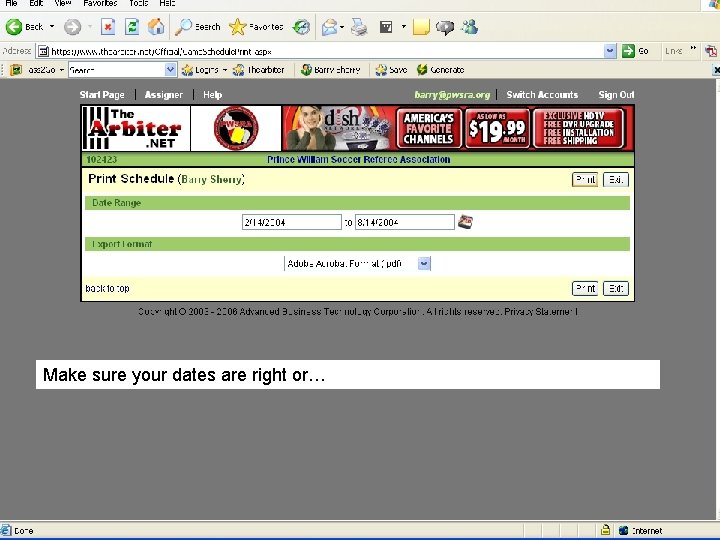Click the Arbiter.NET logo

[136, 128]
